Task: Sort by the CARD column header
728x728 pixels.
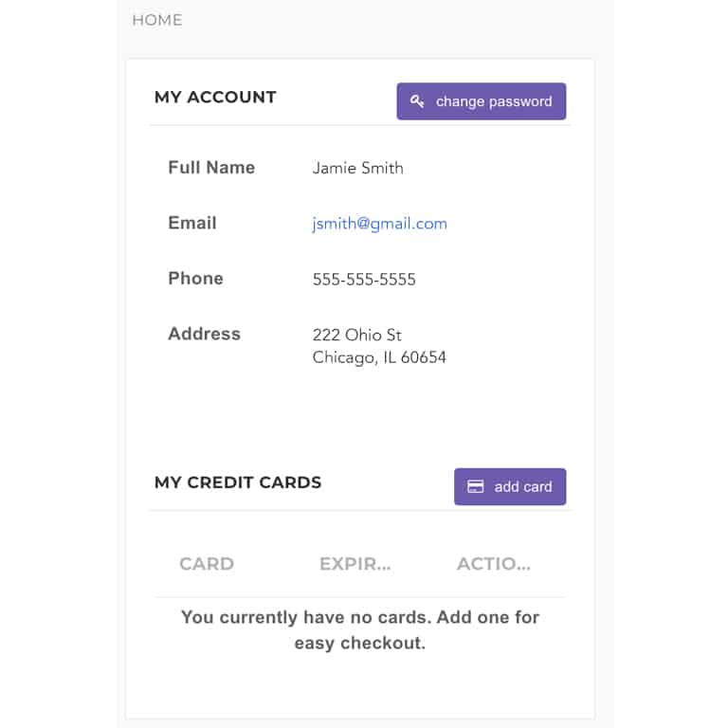Action: (x=207, y=564)
